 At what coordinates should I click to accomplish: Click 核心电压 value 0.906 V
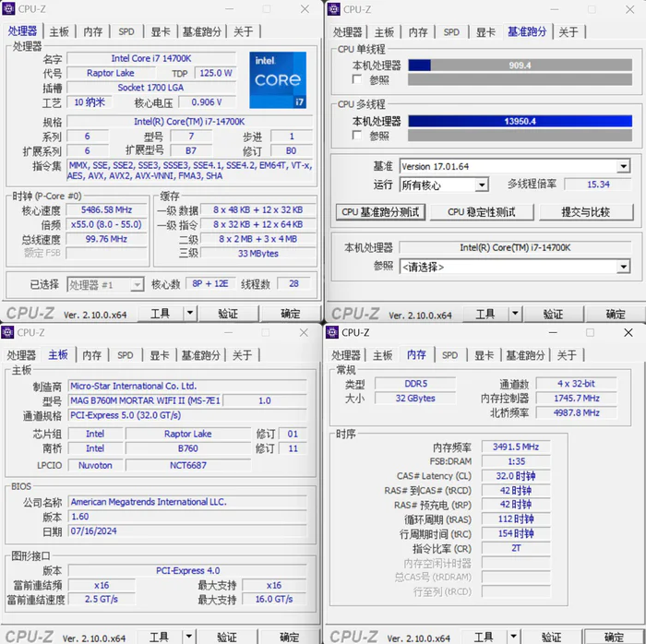[x=207, y=102]
